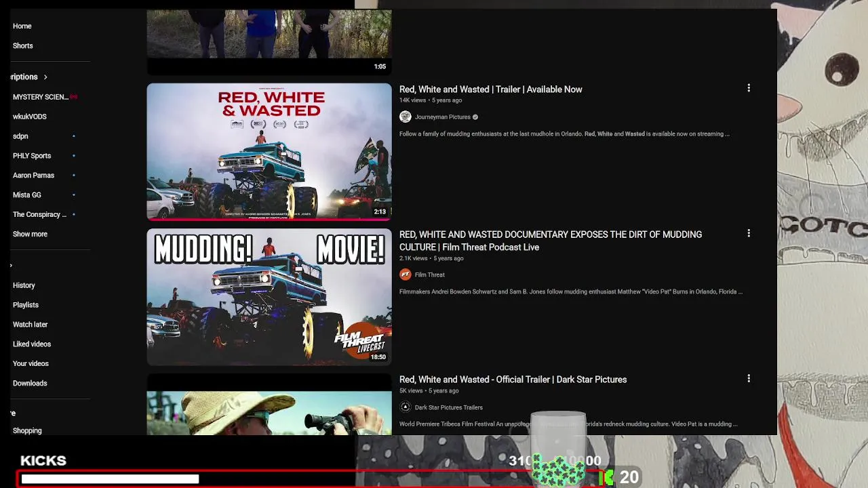The width and height of the screenshot is (868, 488).
Task: Play the MUDDING! MOVIE! Film Threat thumbnail
Action: (x=269, y=297)
